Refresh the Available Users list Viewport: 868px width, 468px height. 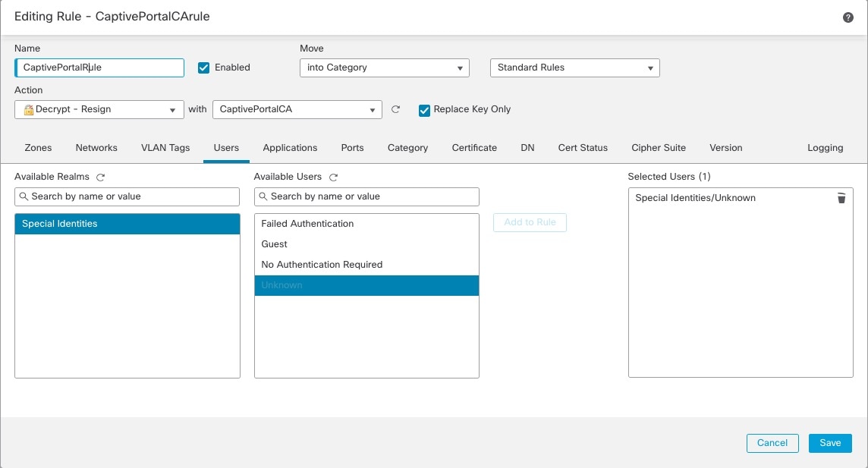(332, 177)
